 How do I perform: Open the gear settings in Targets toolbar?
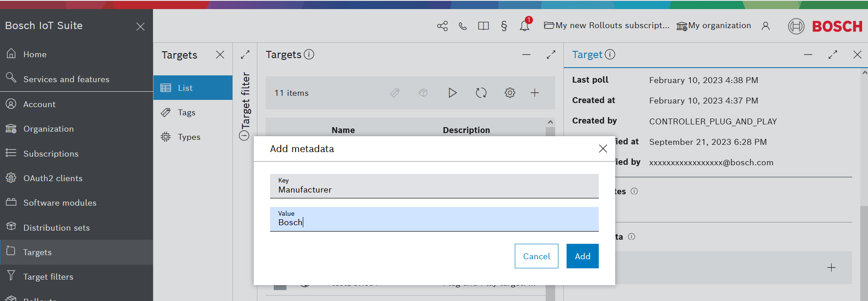coord(510,93)
